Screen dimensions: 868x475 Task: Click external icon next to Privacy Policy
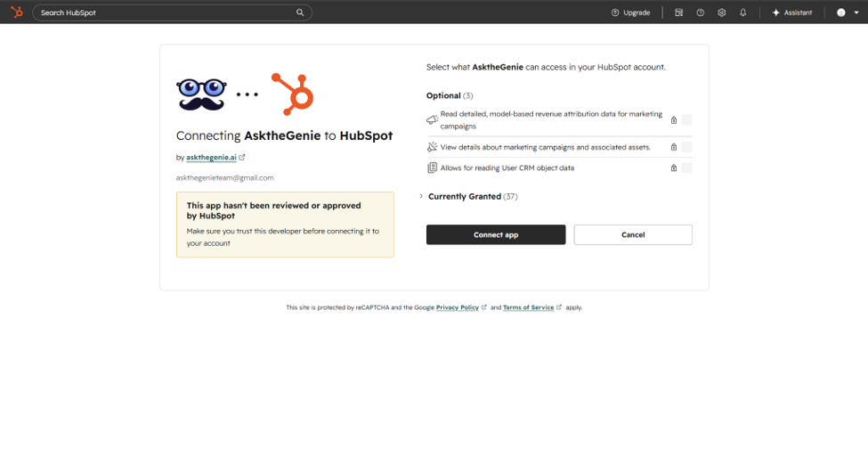pos(483,307)
